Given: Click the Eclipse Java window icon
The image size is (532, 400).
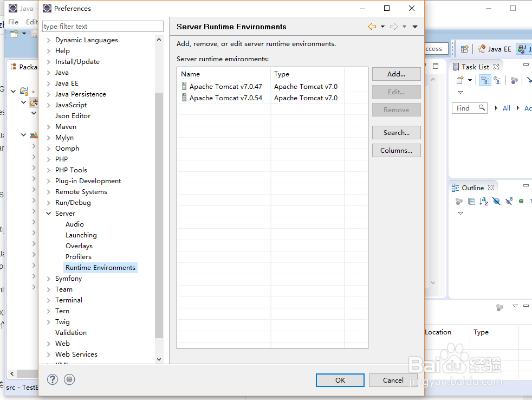Looking at the screenshot, I should [x=13, y=8].
